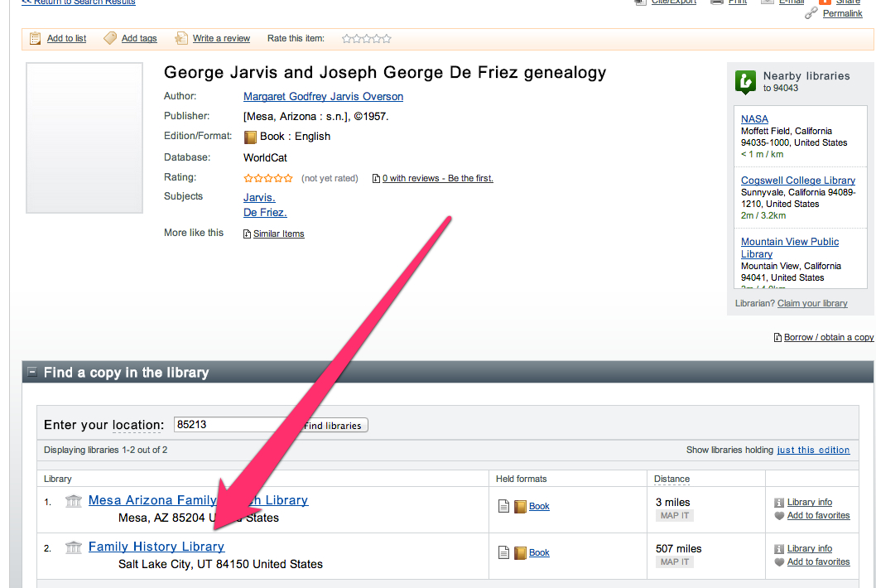Viewport: 876px width, 588px height.
Task: Click the building icon beside Family History Library
Action: (x=73, y=547)
